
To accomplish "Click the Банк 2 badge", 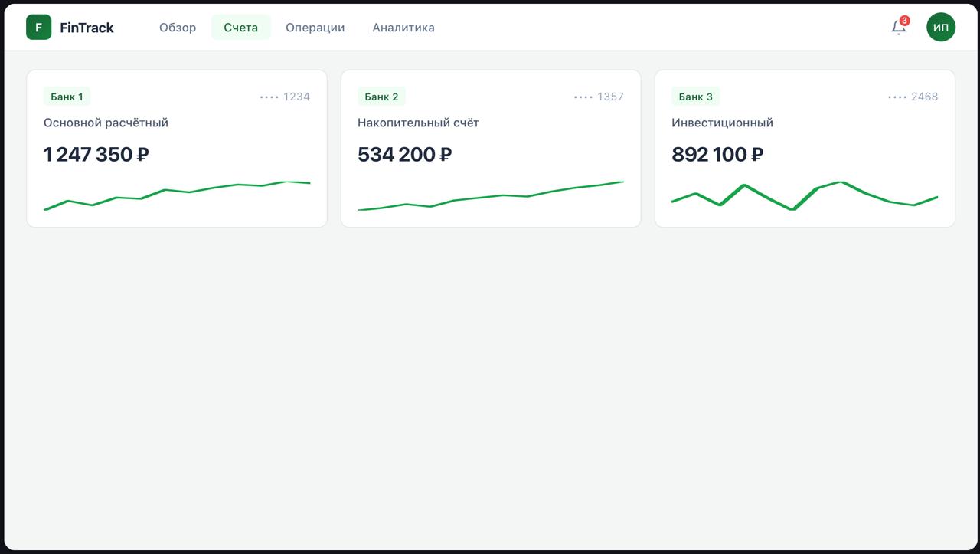I will pyautogui.click(x=381, y=97).
